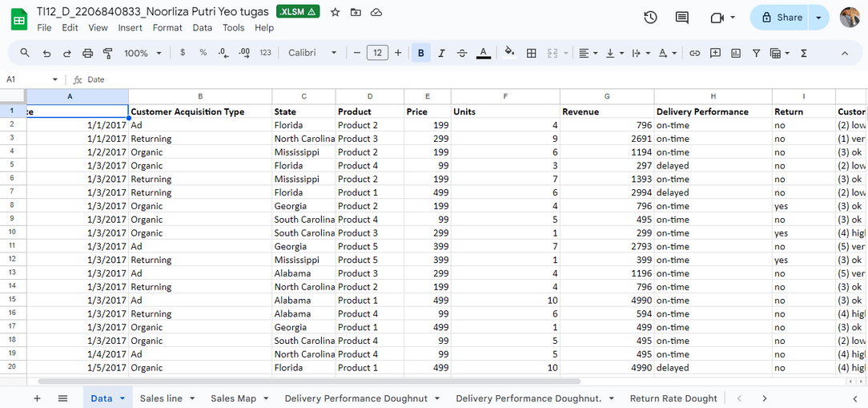Open the Data menu
The height and width of the screenshot is (408, 868).
(202, 28)
